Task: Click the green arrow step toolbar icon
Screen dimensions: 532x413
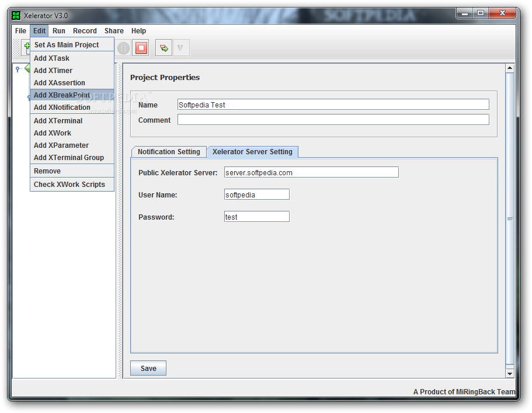Action: 164,48
